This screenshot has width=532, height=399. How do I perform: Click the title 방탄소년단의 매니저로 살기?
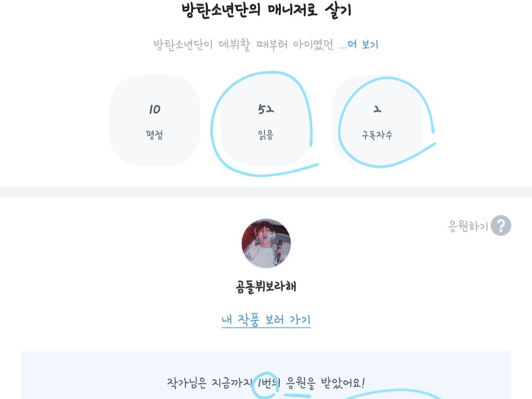(x=266, y=10)
